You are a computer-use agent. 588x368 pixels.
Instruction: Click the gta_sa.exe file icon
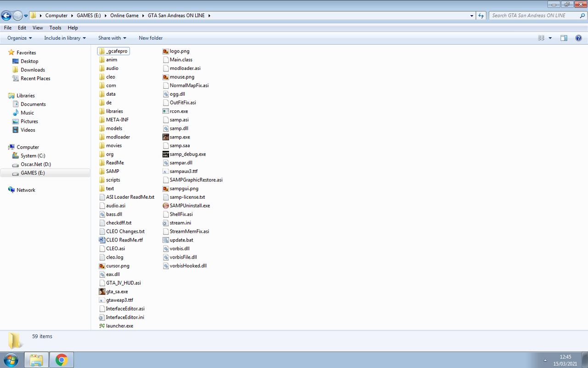[x=102, y=292]
